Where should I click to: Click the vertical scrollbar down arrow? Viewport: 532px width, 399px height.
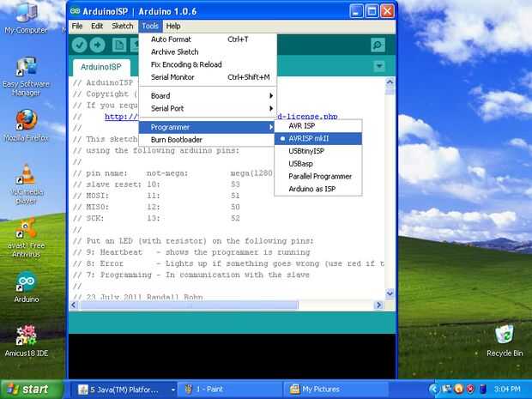click(x=390, y=293)
